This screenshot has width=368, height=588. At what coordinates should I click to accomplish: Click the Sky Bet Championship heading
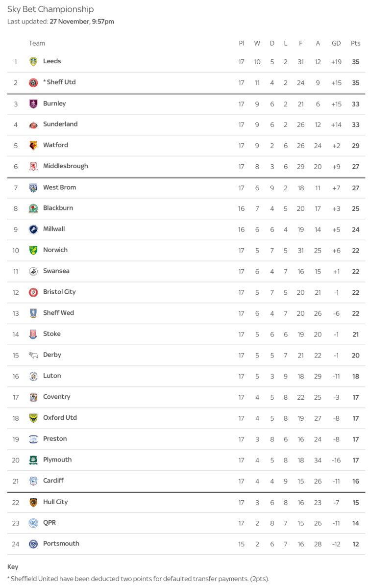click(x=50, y=9)
